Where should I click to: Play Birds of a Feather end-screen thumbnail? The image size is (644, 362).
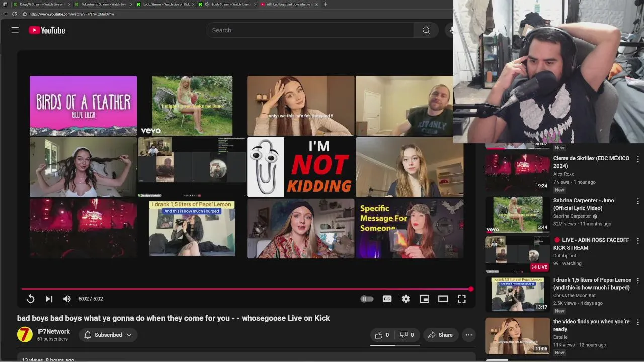click(x=83, y=106)
